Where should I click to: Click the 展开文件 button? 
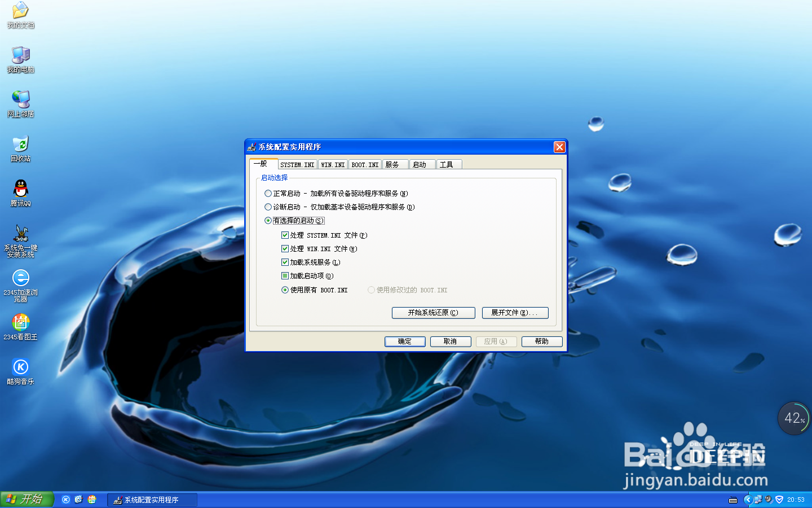(x=515, y=313)
